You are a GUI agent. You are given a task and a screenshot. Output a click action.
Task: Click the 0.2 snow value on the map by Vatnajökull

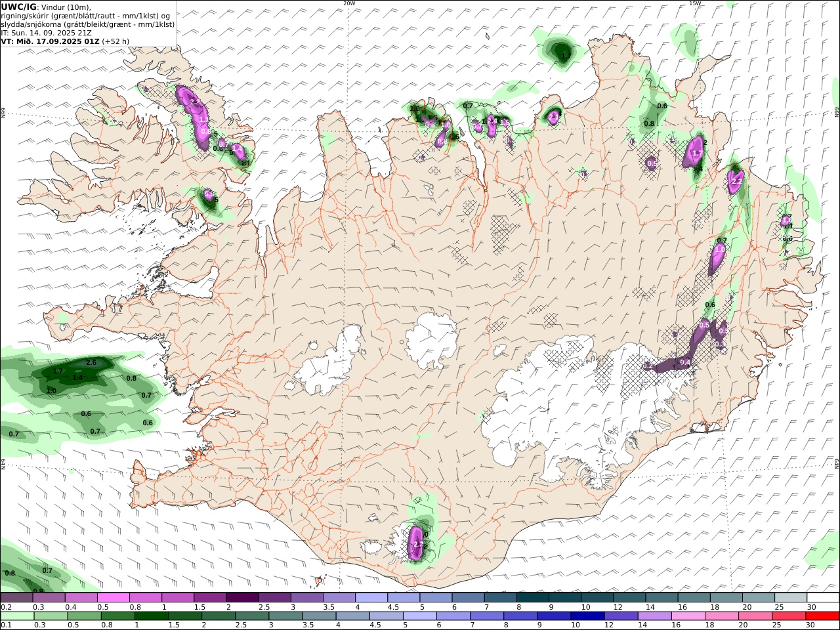[647, 366]
